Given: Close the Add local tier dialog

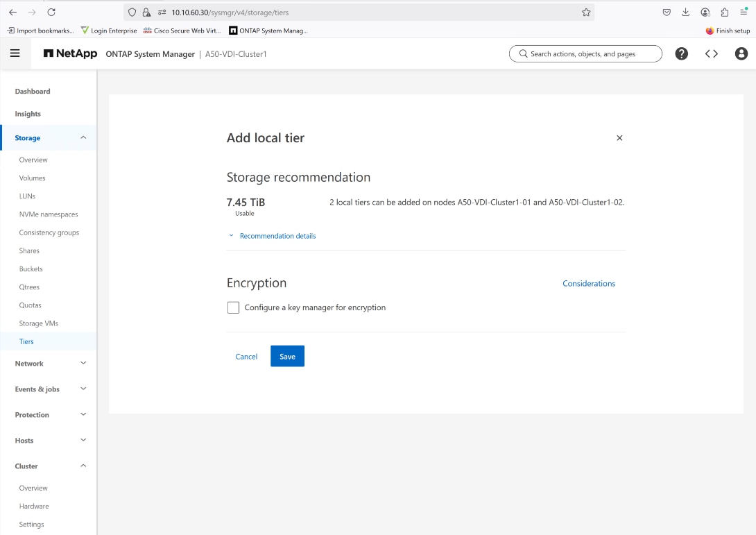Looking at the screenshot, I should [x=619, y=138].
